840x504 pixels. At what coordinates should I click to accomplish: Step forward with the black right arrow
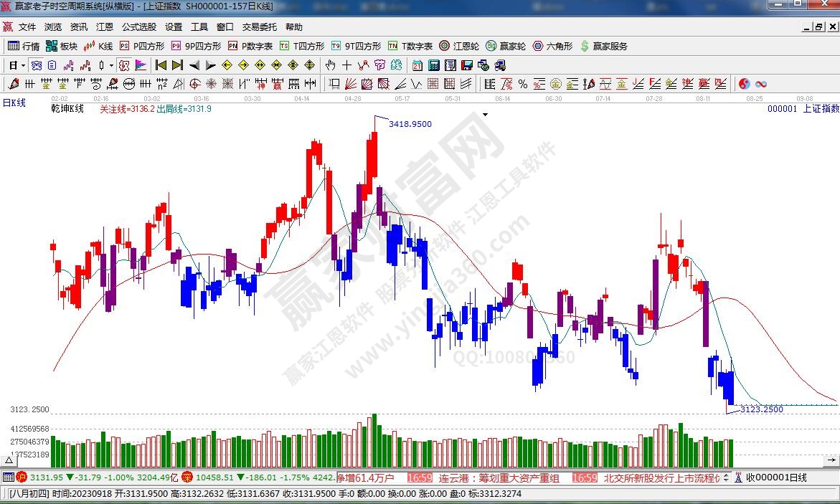pos(210,65)
